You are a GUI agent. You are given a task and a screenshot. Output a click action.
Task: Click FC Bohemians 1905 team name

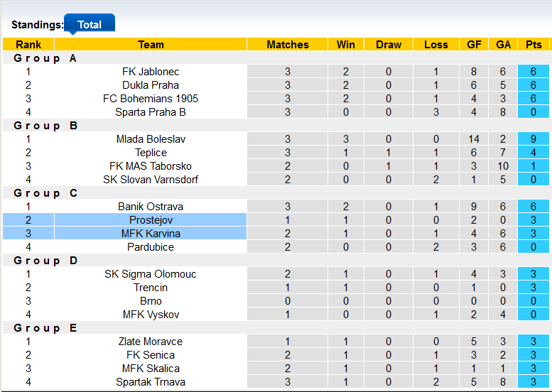151,99
